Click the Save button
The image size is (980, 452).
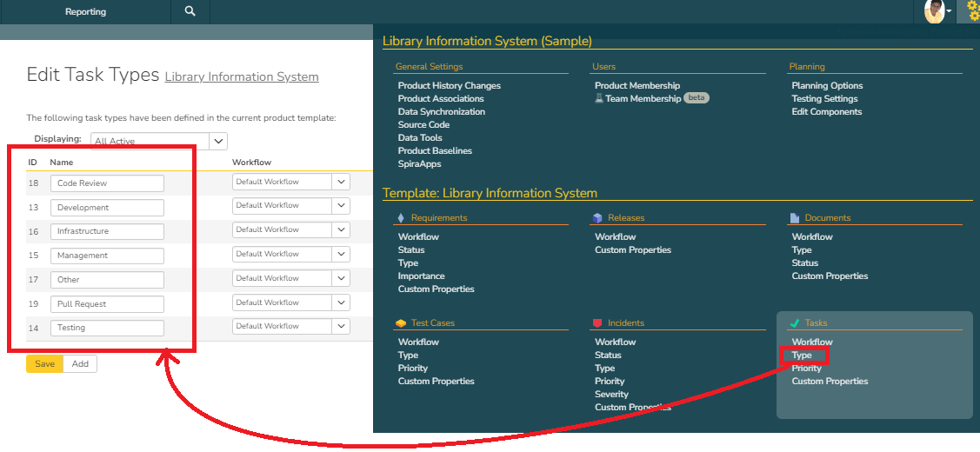click(44, 364)
